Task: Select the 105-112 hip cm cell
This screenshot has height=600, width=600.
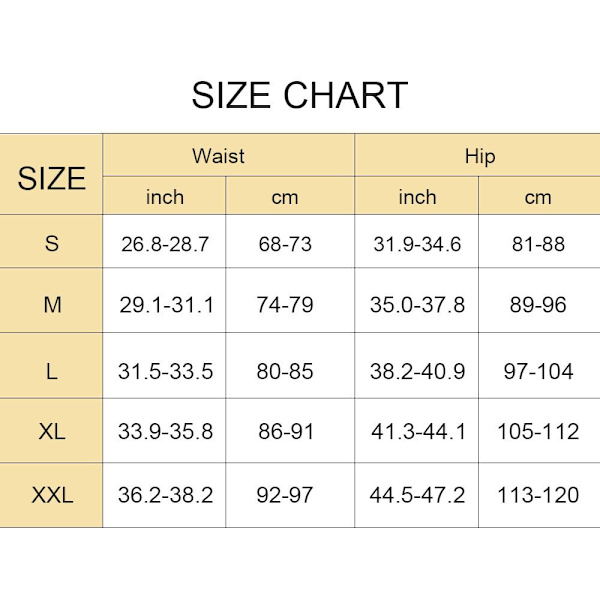Action: (538, 432)
